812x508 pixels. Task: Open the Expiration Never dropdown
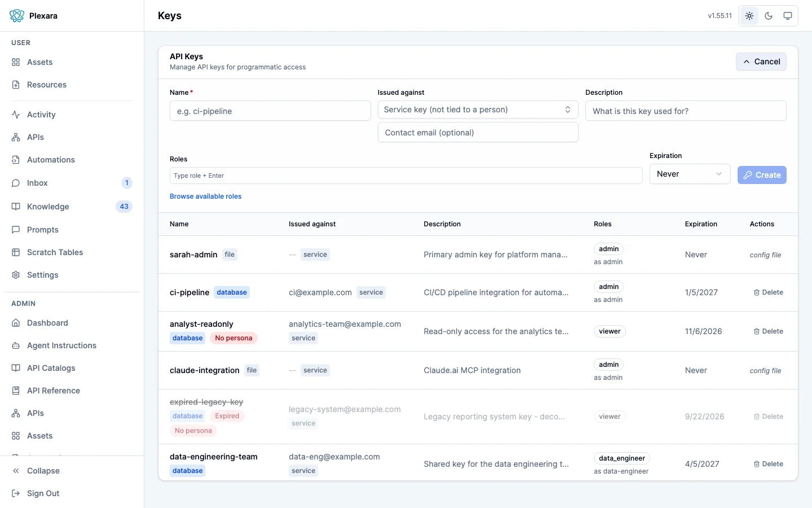pos(690,174)
